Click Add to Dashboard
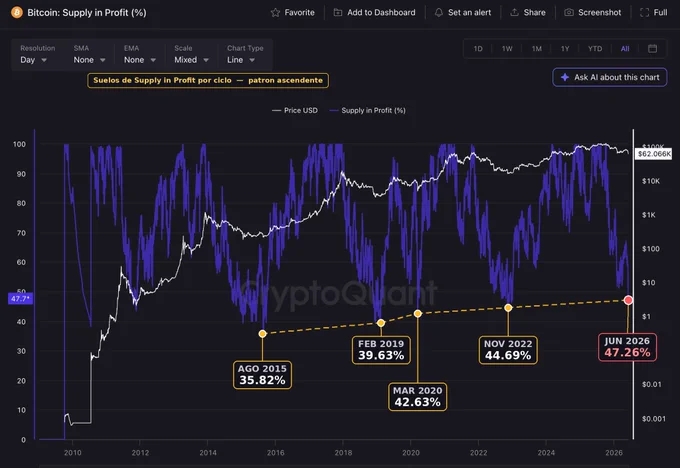Image resolution: width=680 pixels, height=468 pixels. (374, 13)
